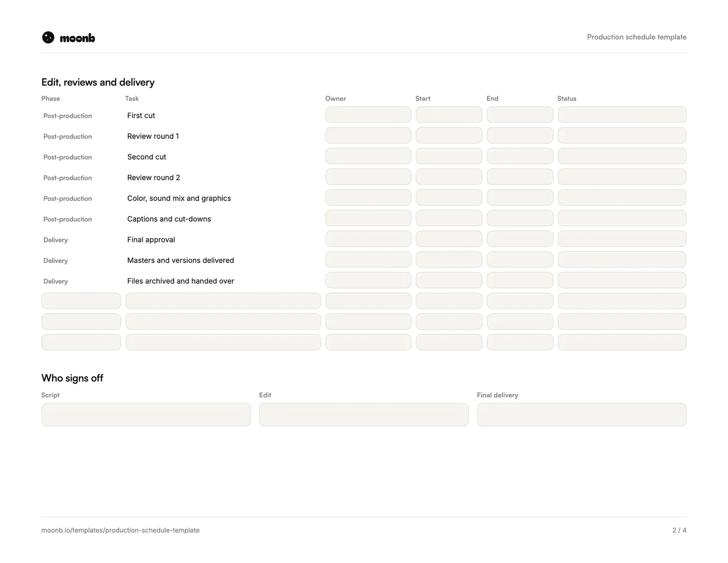Image resolution: width=728 pixels, height=563 pixels.
Task: Click the Owner field for First cut
Action: [368, 115]
